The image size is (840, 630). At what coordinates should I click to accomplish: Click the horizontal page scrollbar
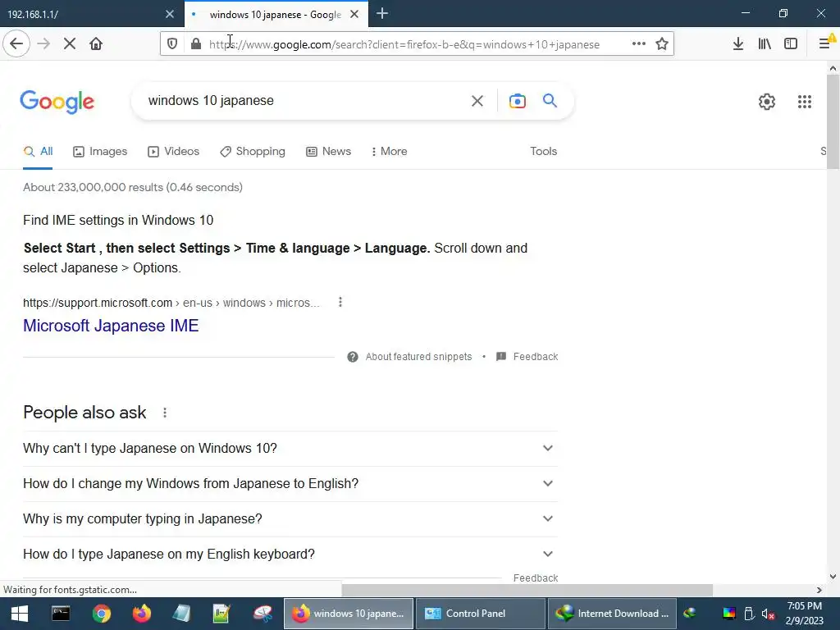527,590
